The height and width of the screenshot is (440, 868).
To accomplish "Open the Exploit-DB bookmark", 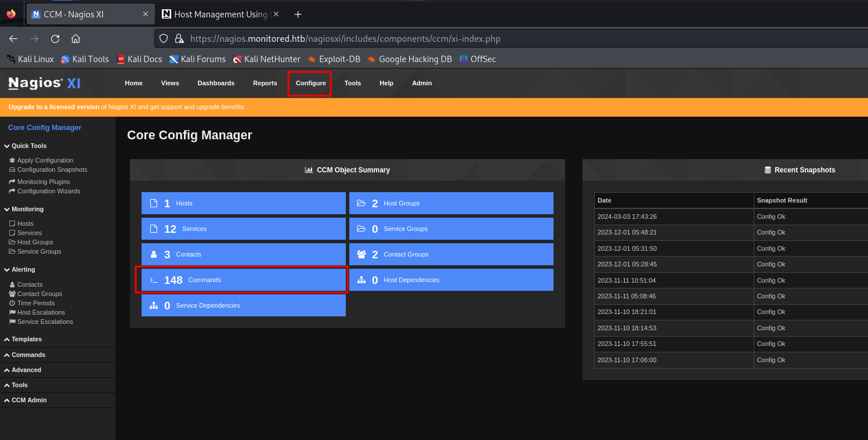I will click(334, 59).
